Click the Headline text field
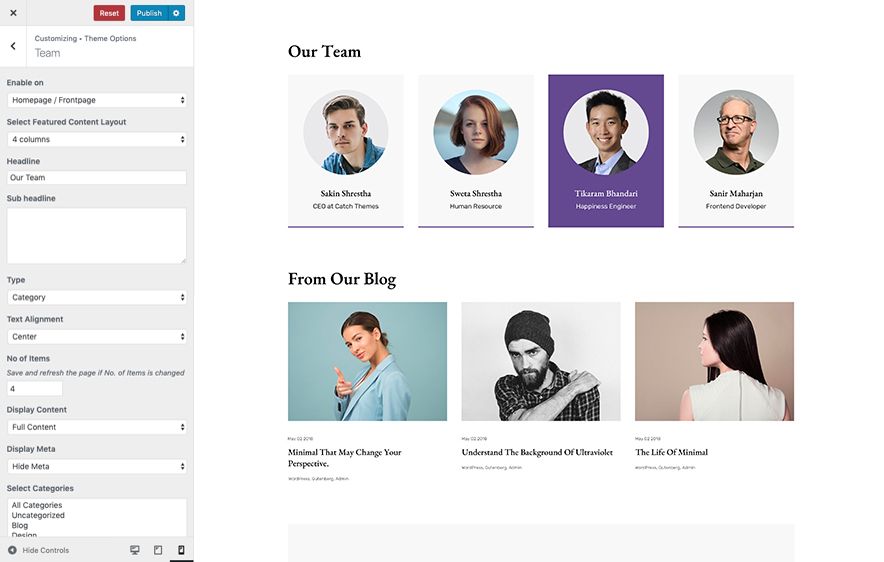Screen dimensions: 884x562 click(x=97, y=178)
